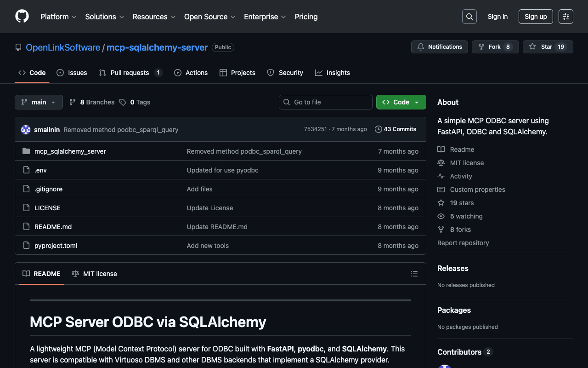Open the Solutions navigation dropdown
Image resolution: width=588 pixels, height=368 pixels.
tap(104, 17)
